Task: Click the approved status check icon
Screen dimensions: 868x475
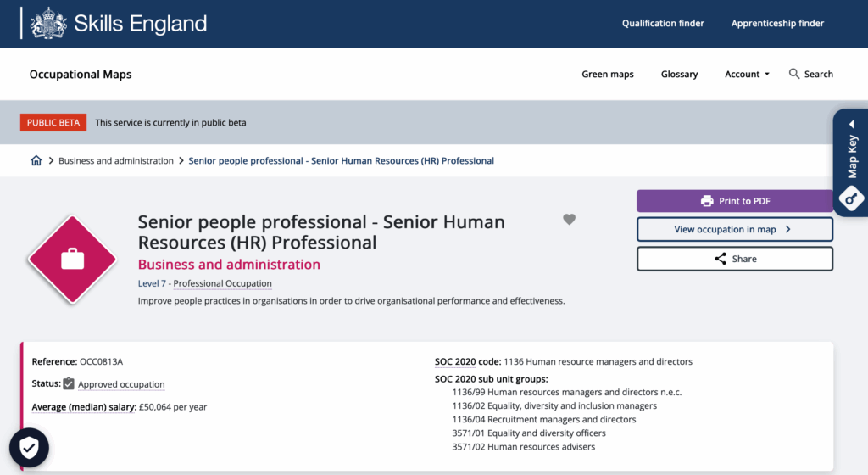Action: click(x=69, y=384)
